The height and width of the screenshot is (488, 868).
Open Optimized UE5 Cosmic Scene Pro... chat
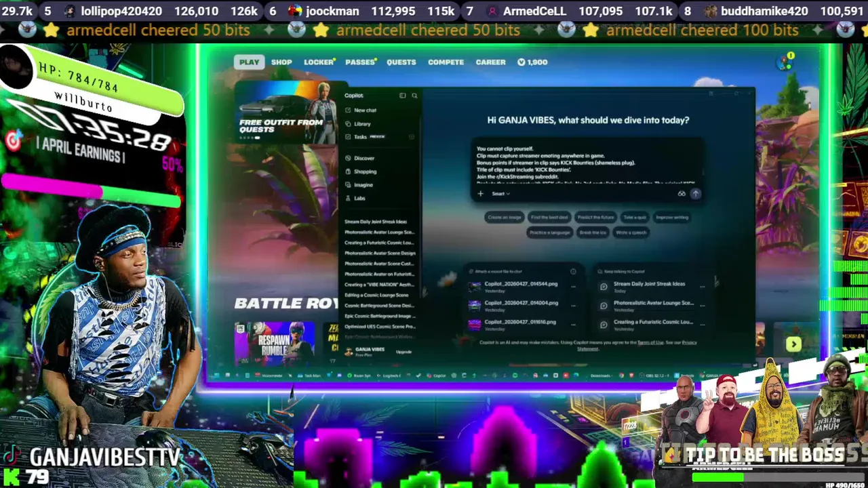click(x=380, y=327)
